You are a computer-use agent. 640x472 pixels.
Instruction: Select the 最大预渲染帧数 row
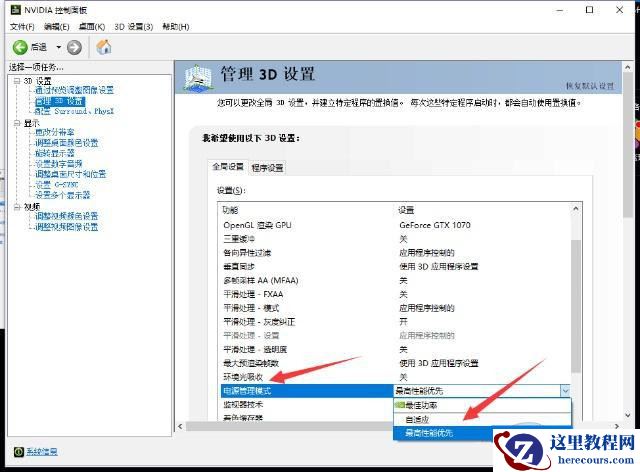click(x=396, y=363)
